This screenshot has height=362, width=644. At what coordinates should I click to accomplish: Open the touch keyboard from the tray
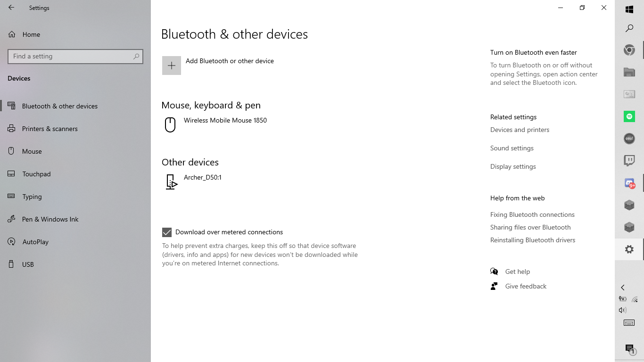[x=629, y=323]
